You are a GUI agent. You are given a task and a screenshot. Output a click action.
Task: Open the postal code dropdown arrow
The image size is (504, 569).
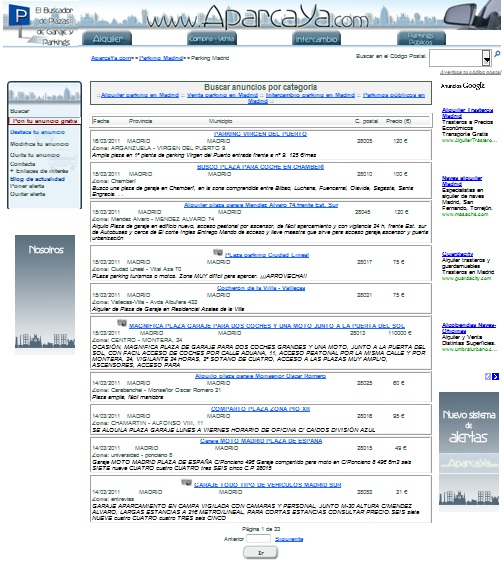coord(487,58)
